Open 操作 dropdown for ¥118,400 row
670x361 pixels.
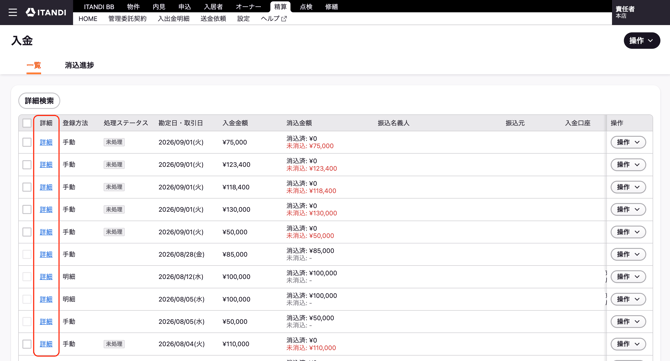coord(628,187)
